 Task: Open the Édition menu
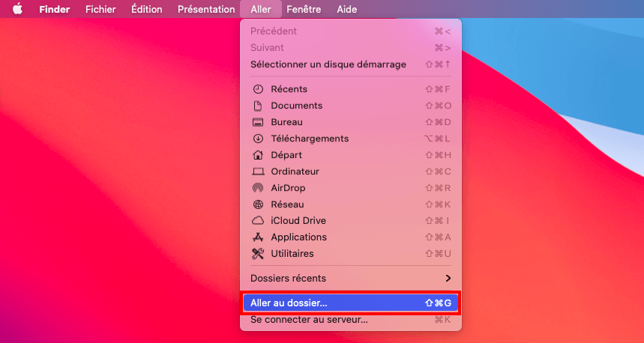click(x=146, y=9)
